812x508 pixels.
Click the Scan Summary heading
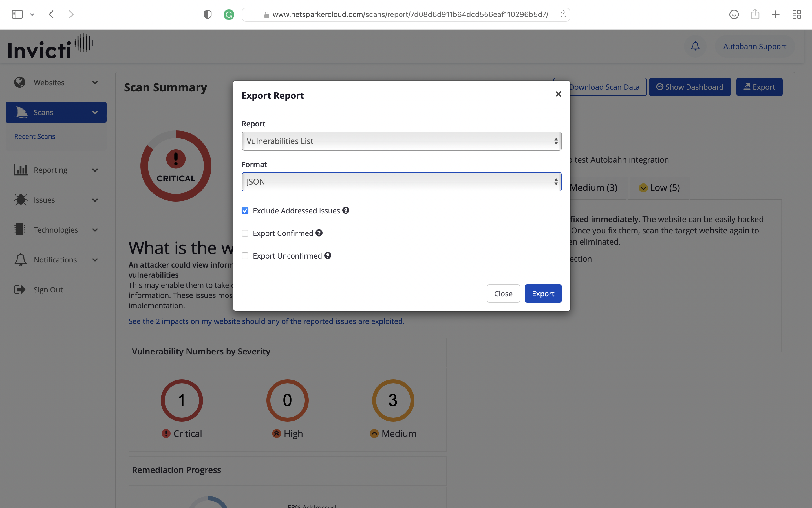[x=166, y=87]
